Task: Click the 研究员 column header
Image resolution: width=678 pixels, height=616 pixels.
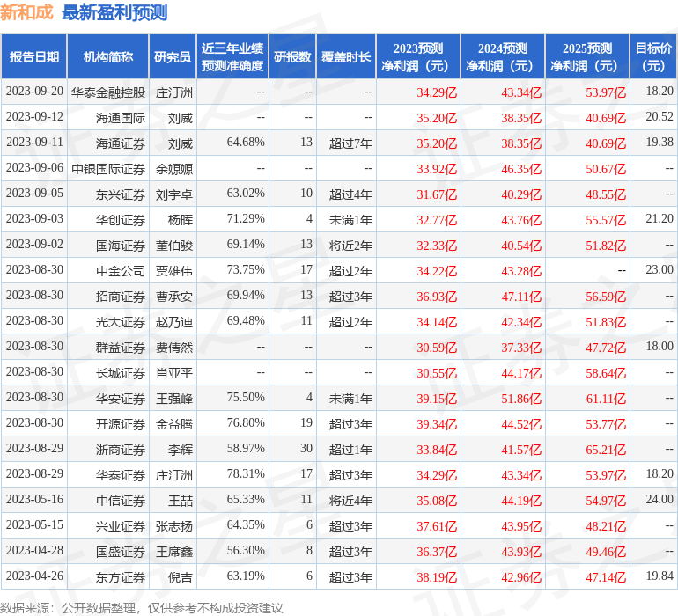Action: point(173,56)
